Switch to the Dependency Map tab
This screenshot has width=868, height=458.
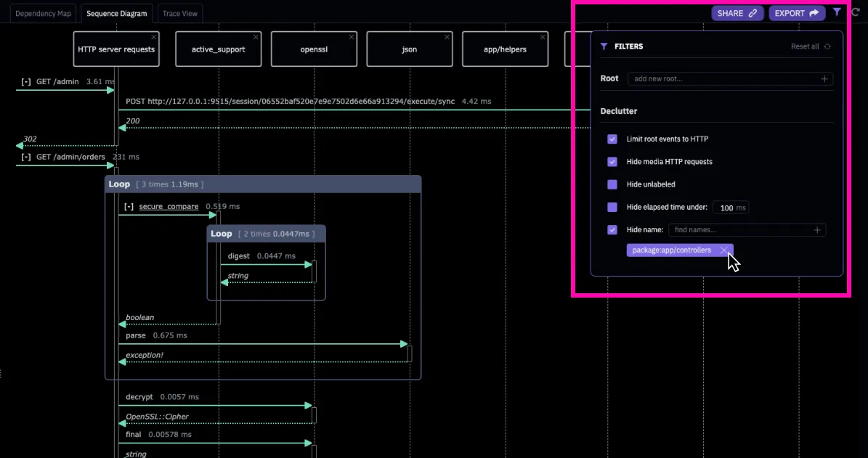coord(43,13)
